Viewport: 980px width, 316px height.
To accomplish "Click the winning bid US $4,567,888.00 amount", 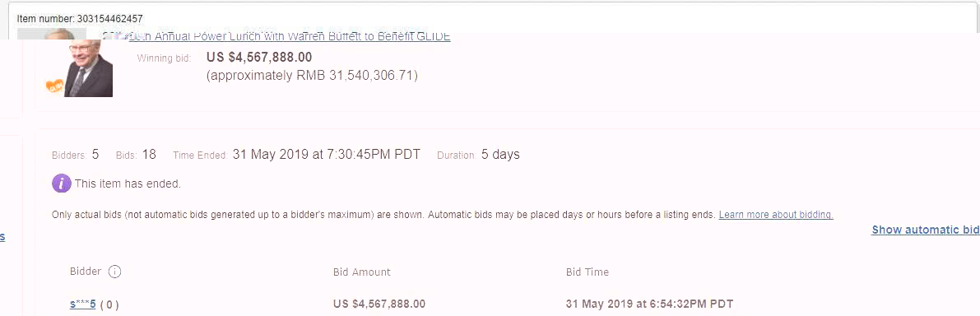I will tap(258, 58).
